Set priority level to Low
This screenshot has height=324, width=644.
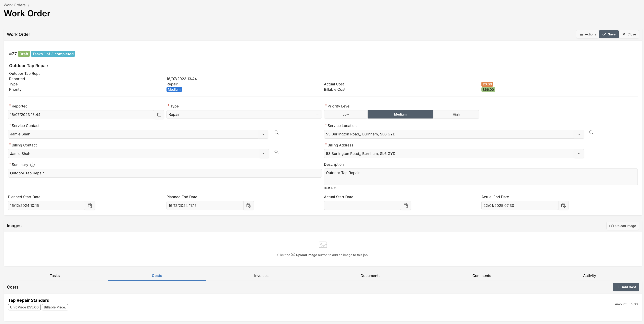346,114
